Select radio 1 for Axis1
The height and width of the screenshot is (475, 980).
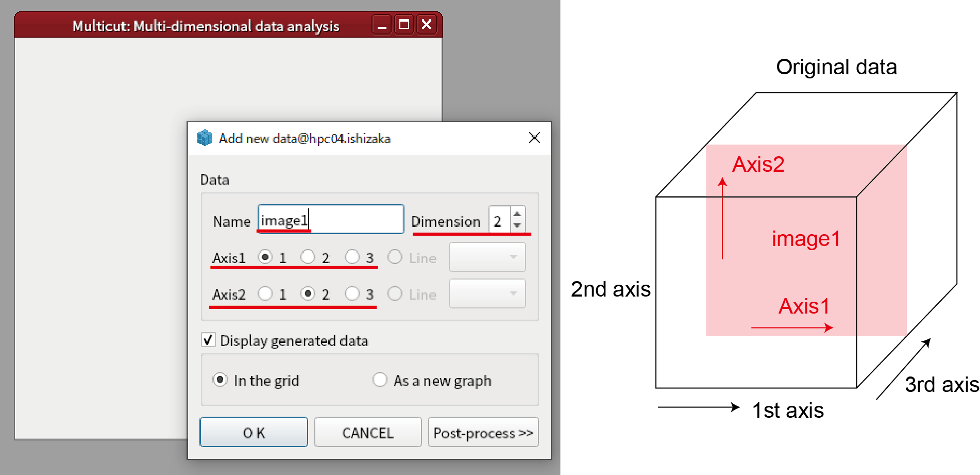(265, 257)
